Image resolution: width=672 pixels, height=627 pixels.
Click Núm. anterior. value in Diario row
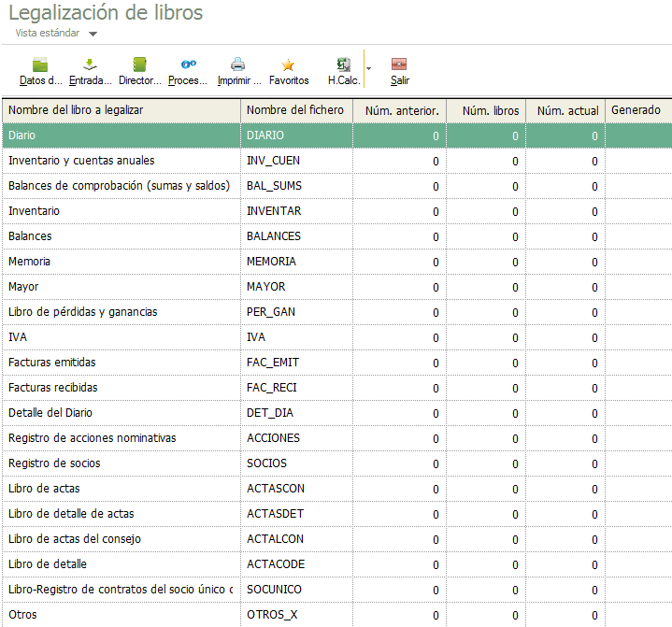click(x=399, y=135)
